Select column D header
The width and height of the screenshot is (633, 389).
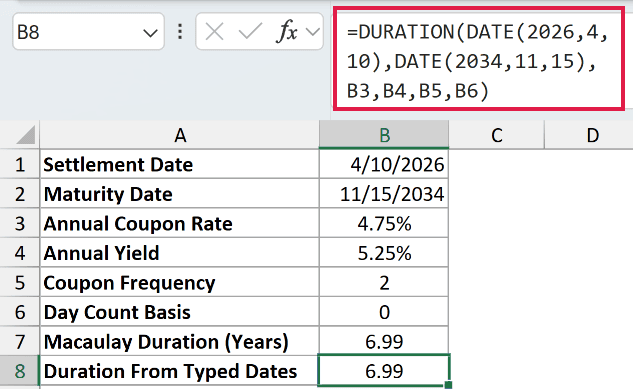tap(589, 135)
